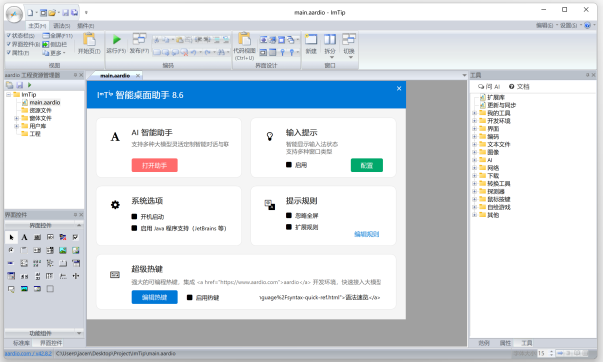This screenshot has height=362, width=603.
Task: Click the save icon in project panel toolbar
Action: point(20,85)
